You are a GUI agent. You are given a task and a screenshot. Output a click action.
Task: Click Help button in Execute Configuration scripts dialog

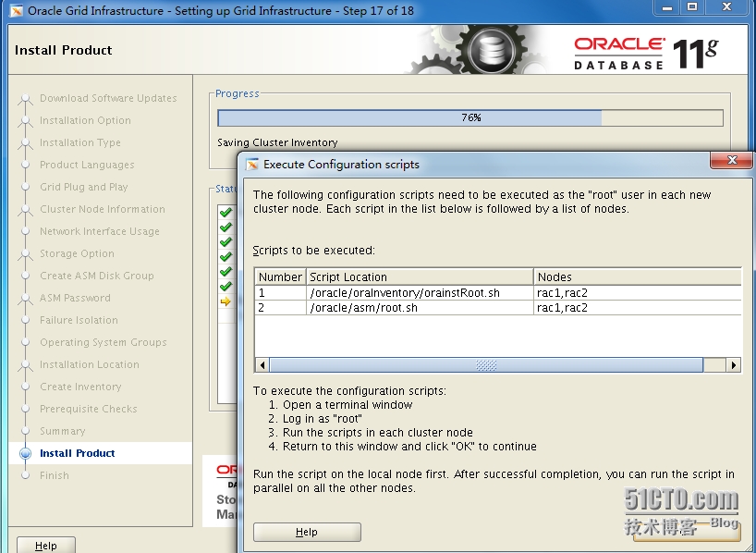tap(307, 532)
